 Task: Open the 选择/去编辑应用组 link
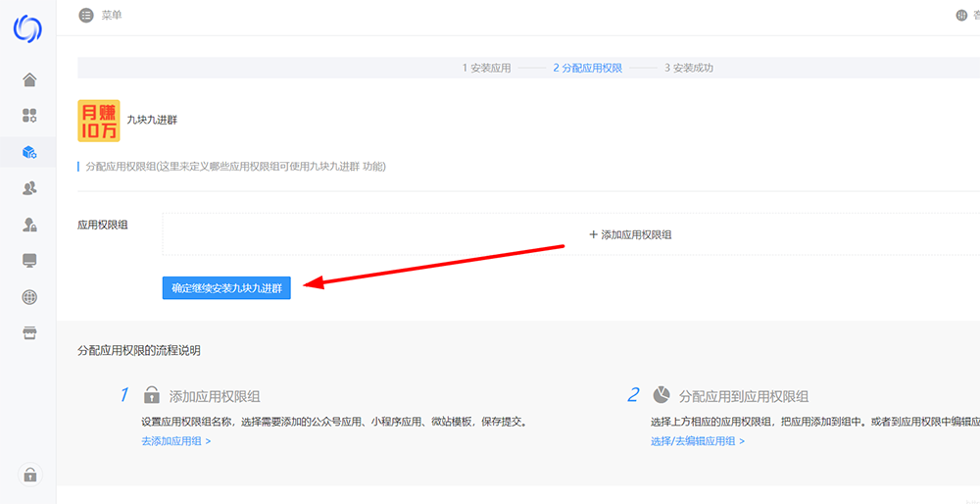coord(697,441)
